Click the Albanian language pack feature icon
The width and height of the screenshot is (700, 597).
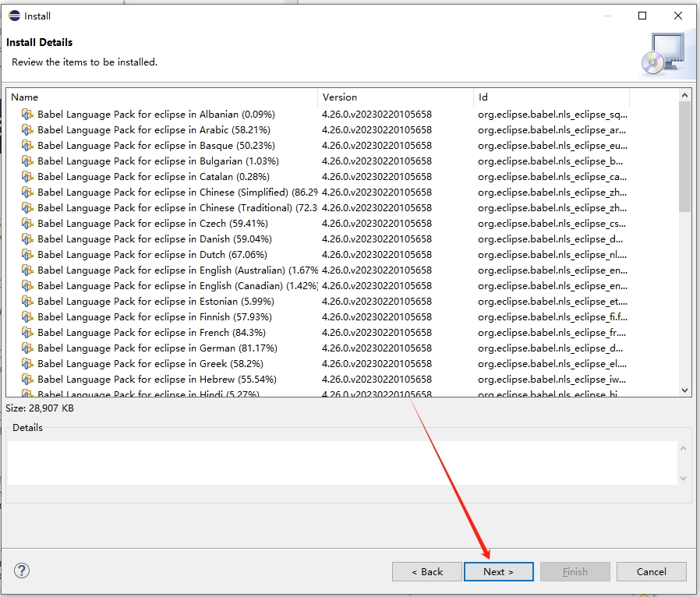coord(27,115)
